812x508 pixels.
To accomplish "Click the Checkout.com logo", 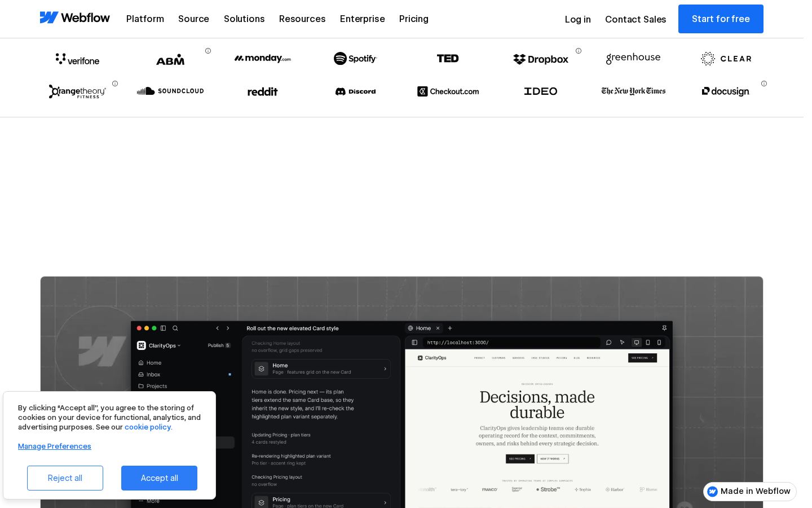I will [448, 91].
